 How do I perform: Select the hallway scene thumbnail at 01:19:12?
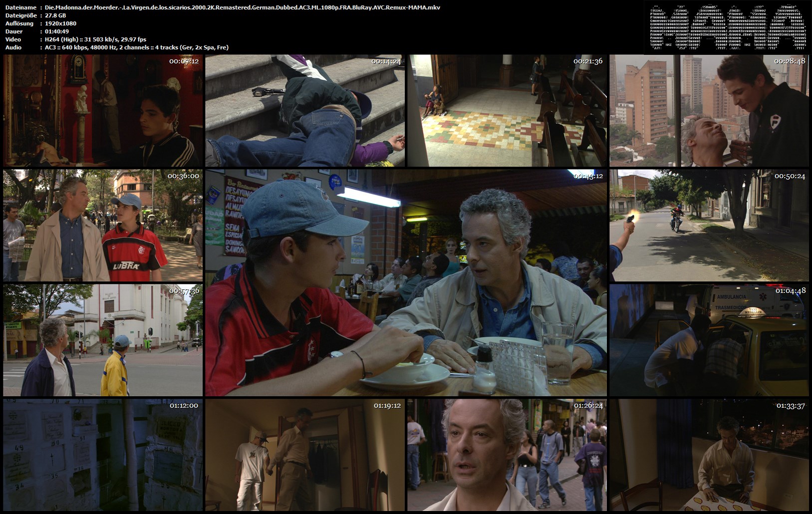[304, 455]
